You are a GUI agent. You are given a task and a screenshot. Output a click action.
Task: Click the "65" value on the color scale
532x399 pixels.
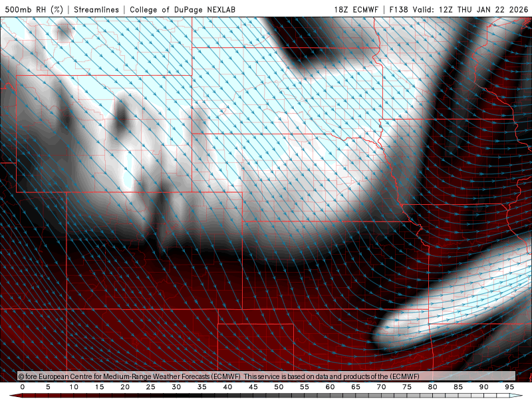(x=356, y=387)
